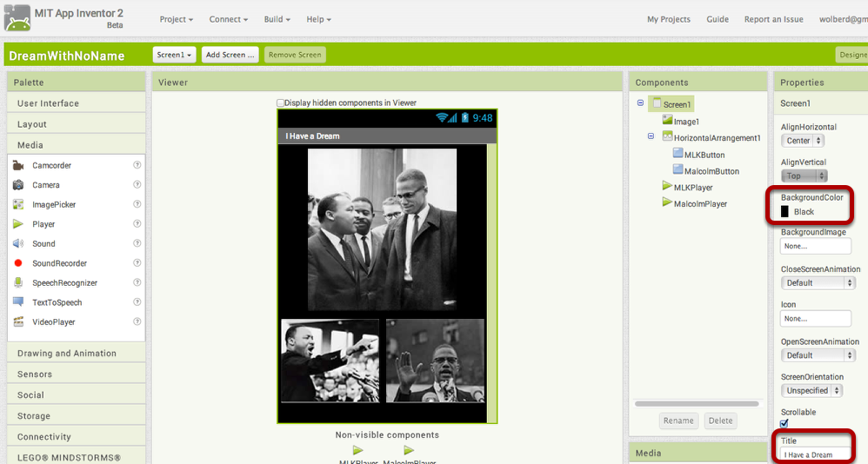Click the Title text field
The image size is (868, 464).
click(816, 455)
